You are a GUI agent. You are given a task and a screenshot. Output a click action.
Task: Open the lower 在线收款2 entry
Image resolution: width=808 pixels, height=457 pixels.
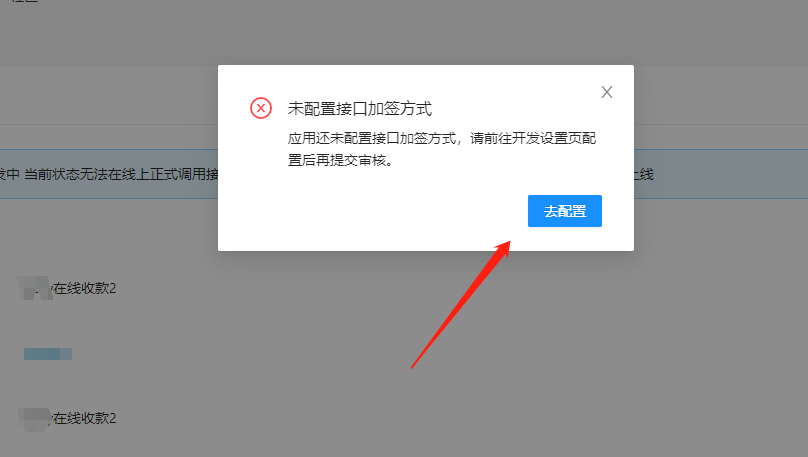pos(85,418)
